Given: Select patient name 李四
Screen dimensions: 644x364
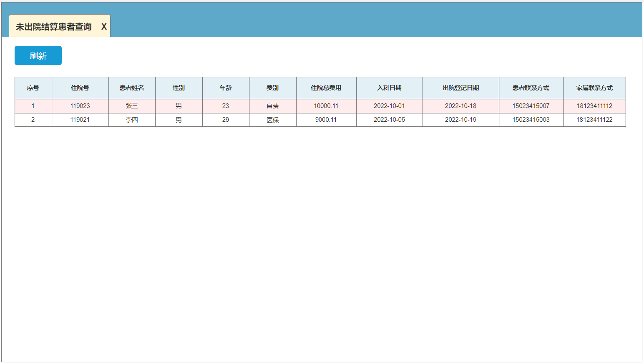Looking at the screenshot, I should (x=132, y=120).
